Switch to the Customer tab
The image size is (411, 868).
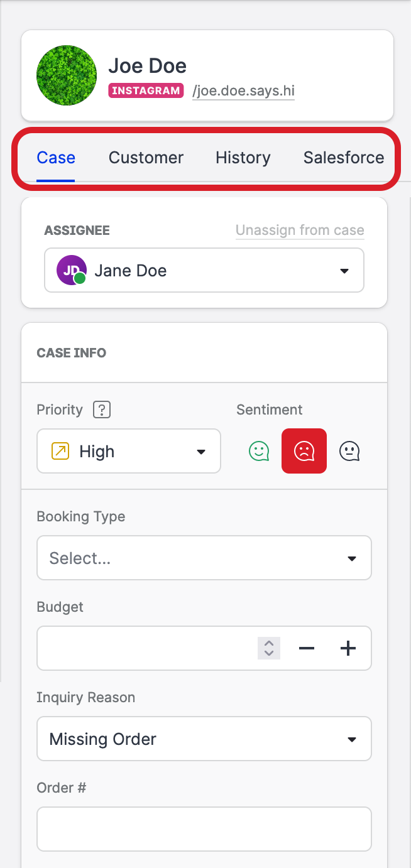coord(146,158)
